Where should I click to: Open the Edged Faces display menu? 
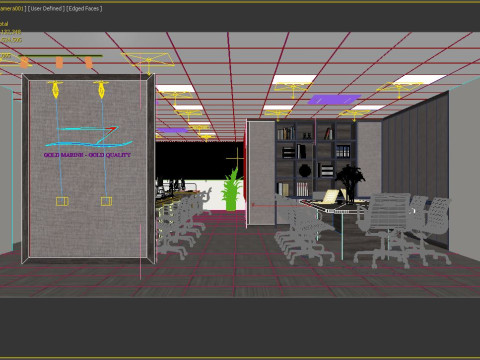click(84, 9)
